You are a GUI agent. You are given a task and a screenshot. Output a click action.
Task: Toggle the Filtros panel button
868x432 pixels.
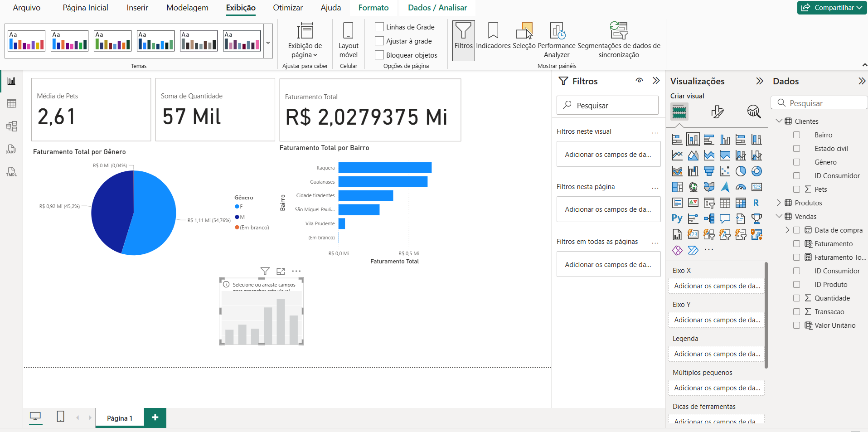pyautogui.click(x=463, y=40)
